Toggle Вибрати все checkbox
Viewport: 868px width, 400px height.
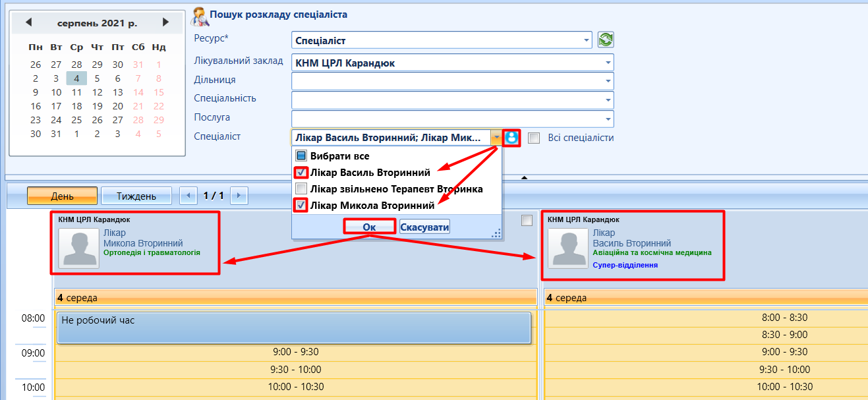(x=301, y=156)
